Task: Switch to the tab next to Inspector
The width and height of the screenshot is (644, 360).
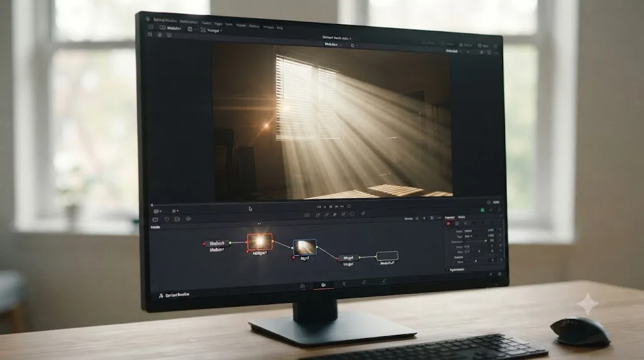Action: (x=462, y=217)
